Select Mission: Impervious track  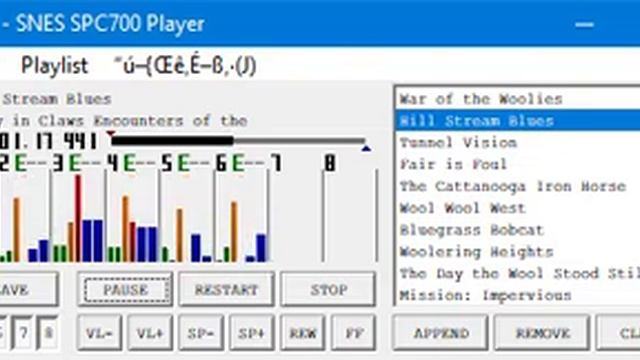tap(518, 295)
